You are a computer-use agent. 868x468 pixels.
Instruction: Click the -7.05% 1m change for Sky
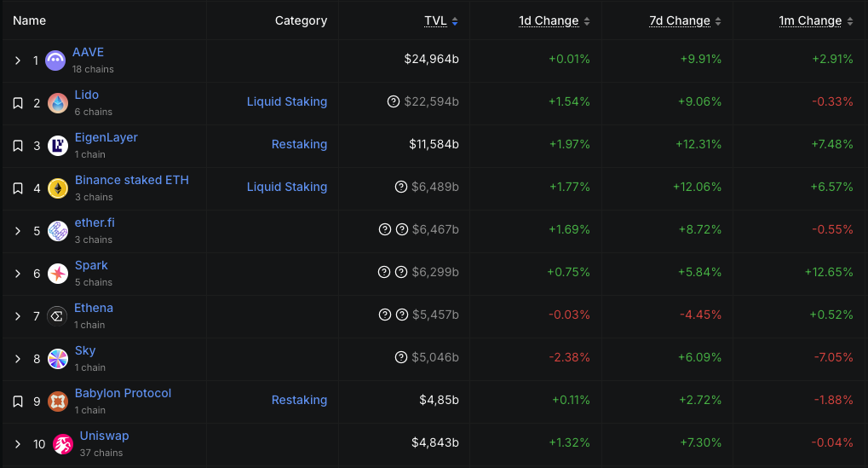[x=833, y=357]
